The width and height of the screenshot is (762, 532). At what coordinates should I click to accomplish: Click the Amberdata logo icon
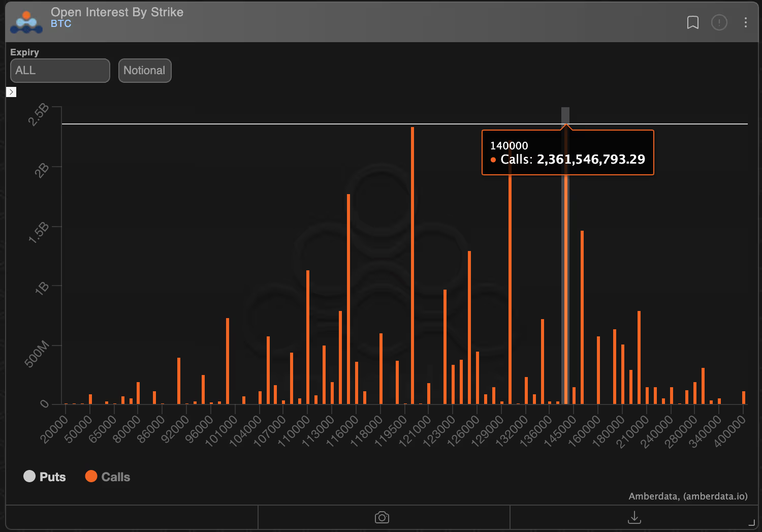tap(26, 22)
